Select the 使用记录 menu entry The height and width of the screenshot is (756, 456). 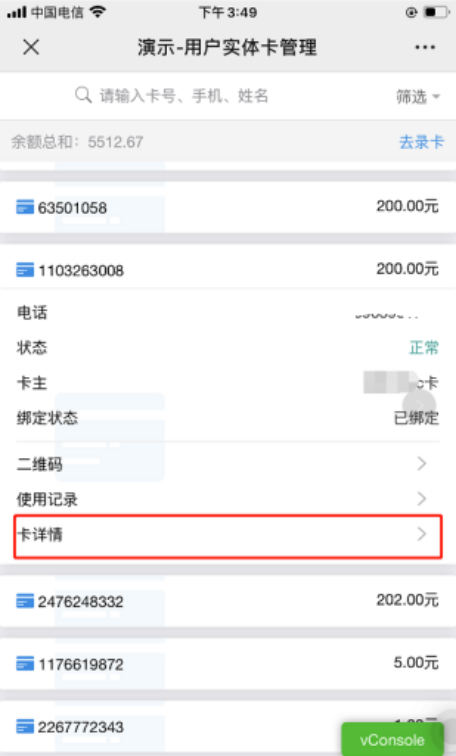pyautogui.click(x=228, y=499)
